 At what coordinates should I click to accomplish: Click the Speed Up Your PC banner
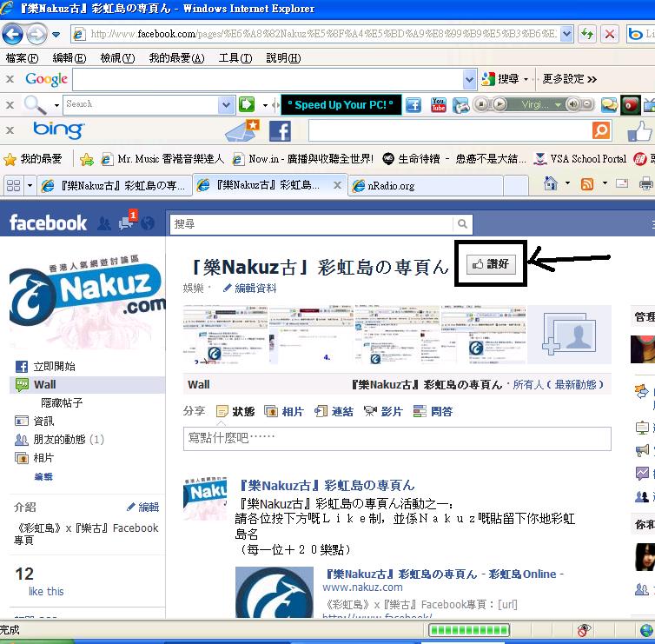(x=341, y=104)
